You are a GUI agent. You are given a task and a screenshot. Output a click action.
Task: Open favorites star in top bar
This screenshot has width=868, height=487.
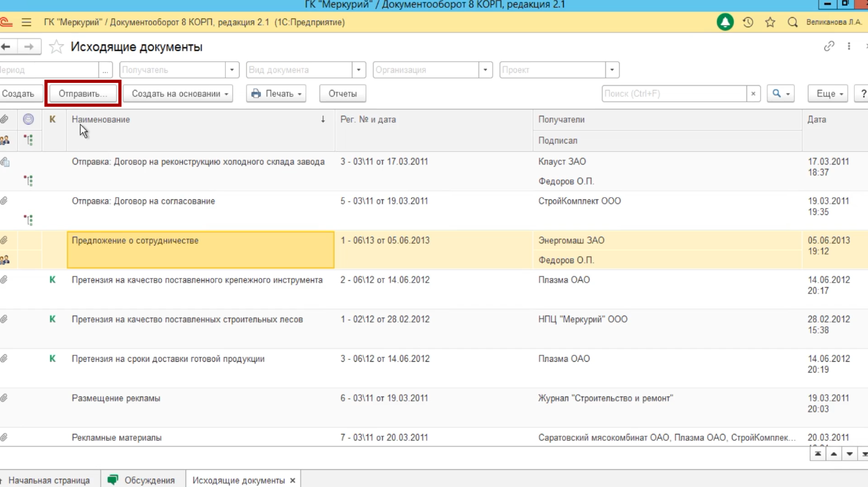(x=770, y=22)
